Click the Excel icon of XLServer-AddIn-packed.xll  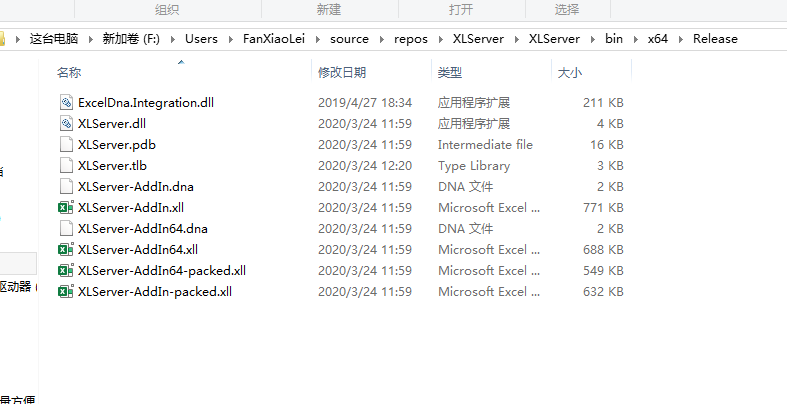66,292
